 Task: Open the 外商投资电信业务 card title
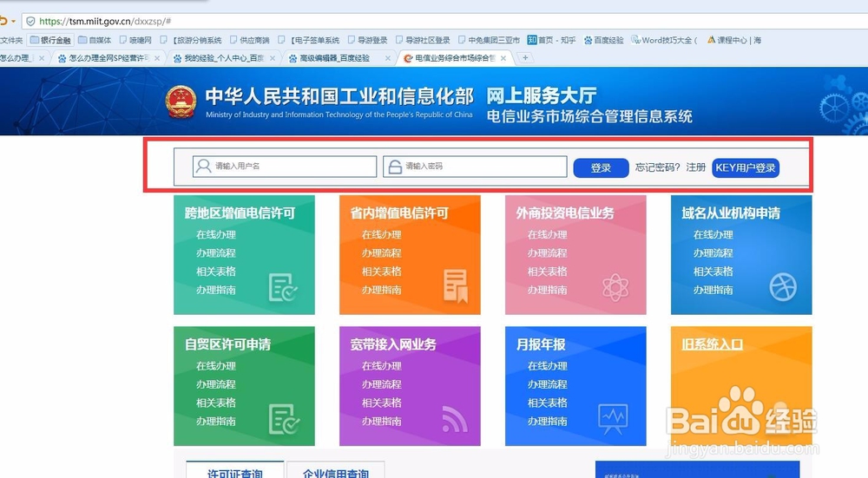(x=565, y=213)
